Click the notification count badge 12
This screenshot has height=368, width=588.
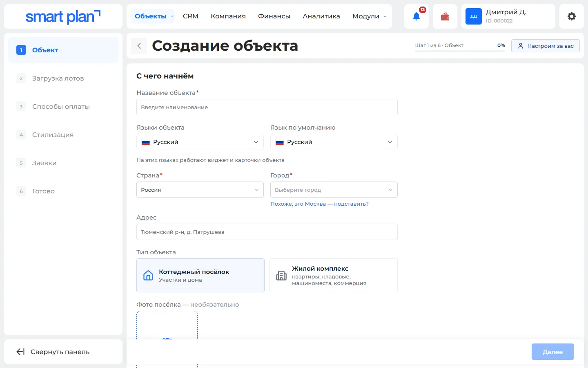pos(423,10)
